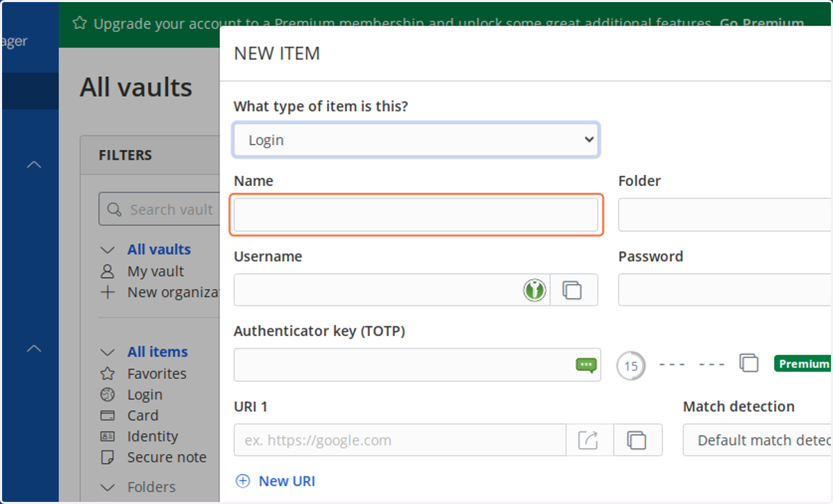Filter by Identity items

(153, 436)
